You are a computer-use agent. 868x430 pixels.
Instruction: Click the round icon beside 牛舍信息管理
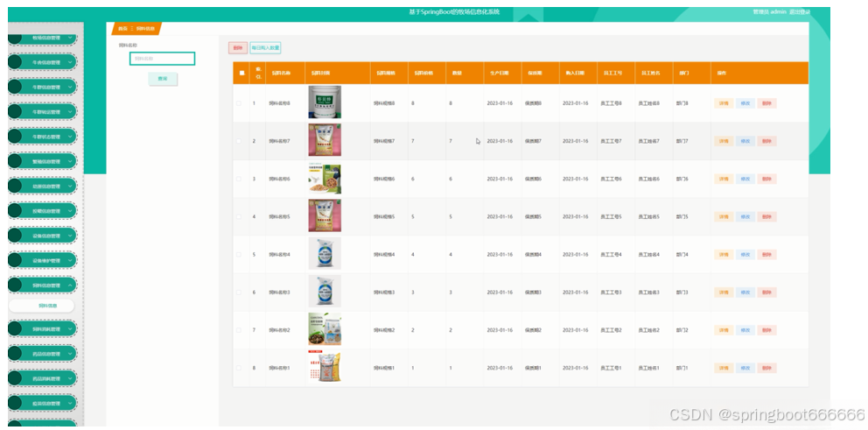(15, 62)
